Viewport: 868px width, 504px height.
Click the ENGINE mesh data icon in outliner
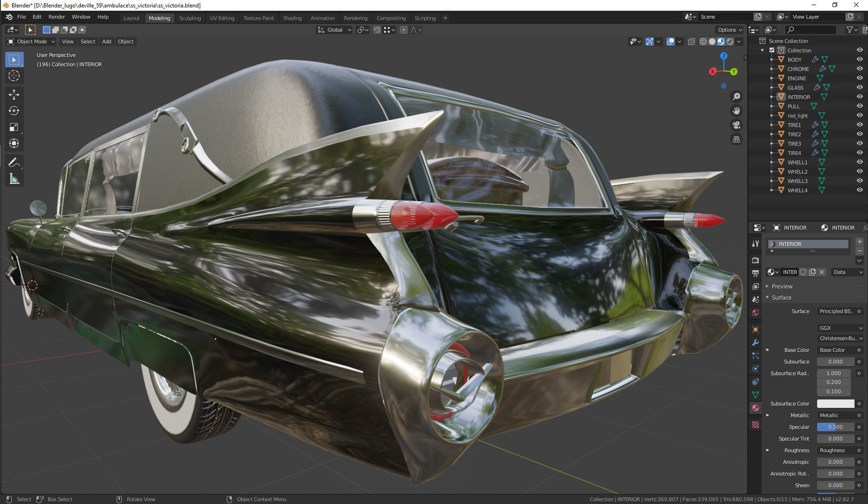click(820, 78)
